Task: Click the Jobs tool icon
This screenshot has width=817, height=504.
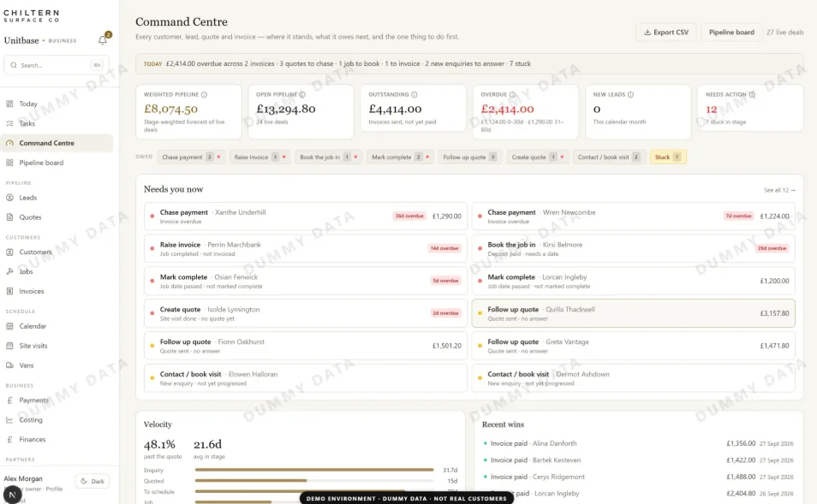Action: [x=9, y=271]
